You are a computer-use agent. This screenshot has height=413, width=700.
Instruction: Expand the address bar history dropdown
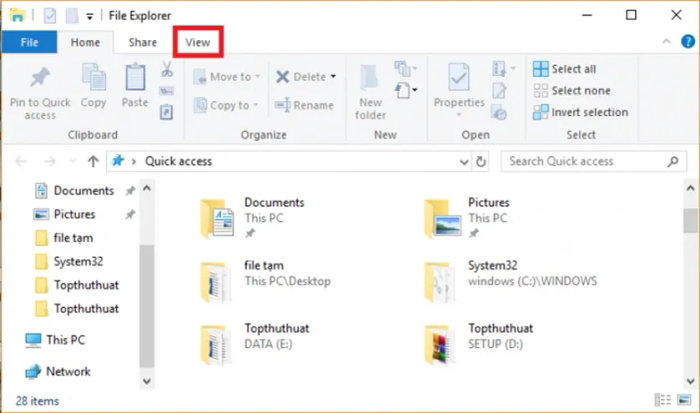[x=464, y=162]
